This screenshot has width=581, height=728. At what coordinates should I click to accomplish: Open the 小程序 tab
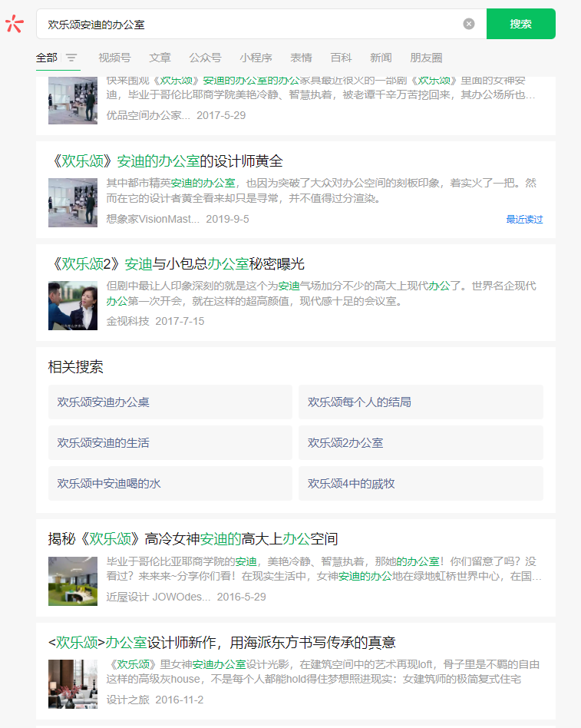(256, 58)
